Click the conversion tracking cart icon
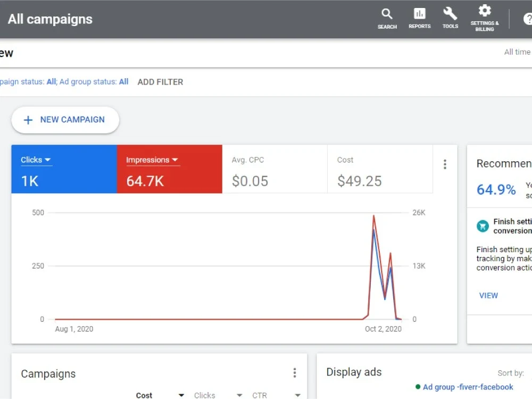 pos(483,226)
